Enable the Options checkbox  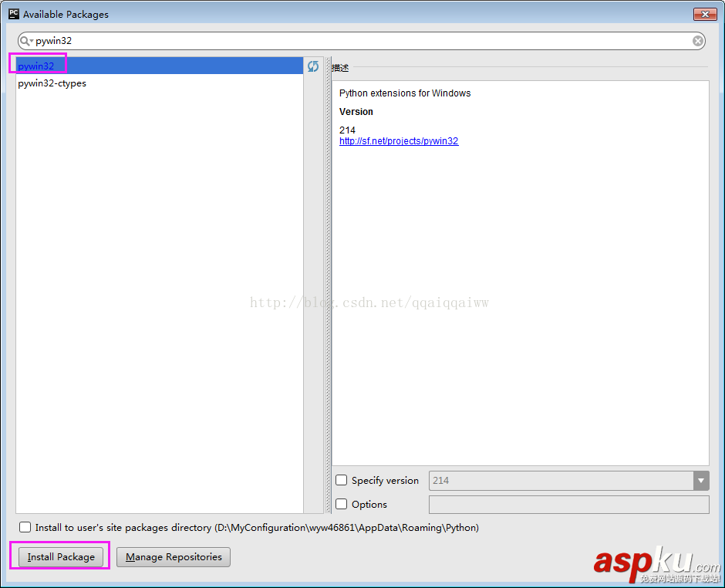point(341,504)
